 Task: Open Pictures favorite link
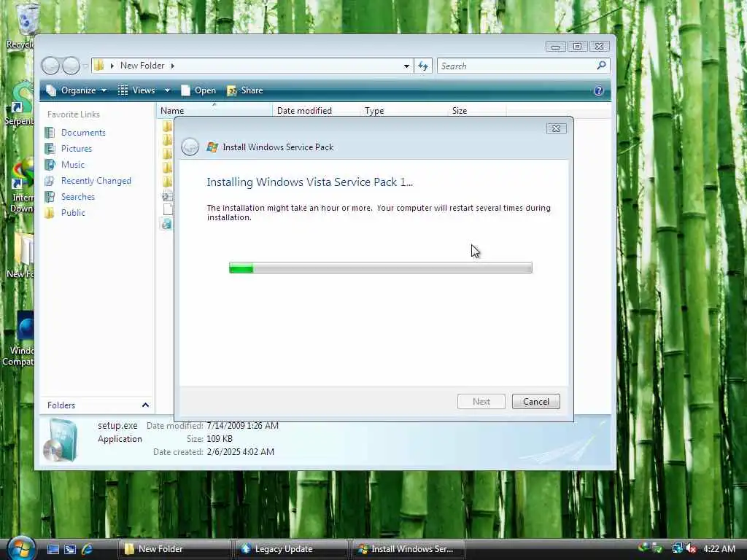[x=76, y=149]
